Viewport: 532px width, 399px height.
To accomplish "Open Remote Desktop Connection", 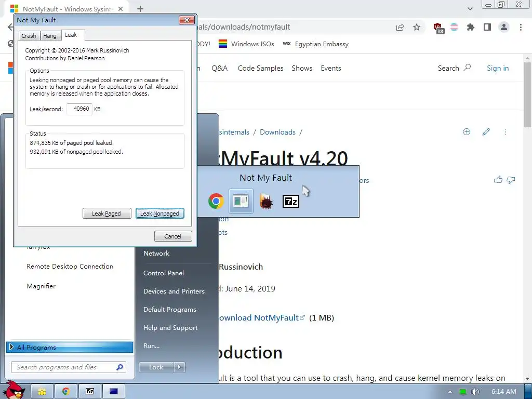I will 70,267.
